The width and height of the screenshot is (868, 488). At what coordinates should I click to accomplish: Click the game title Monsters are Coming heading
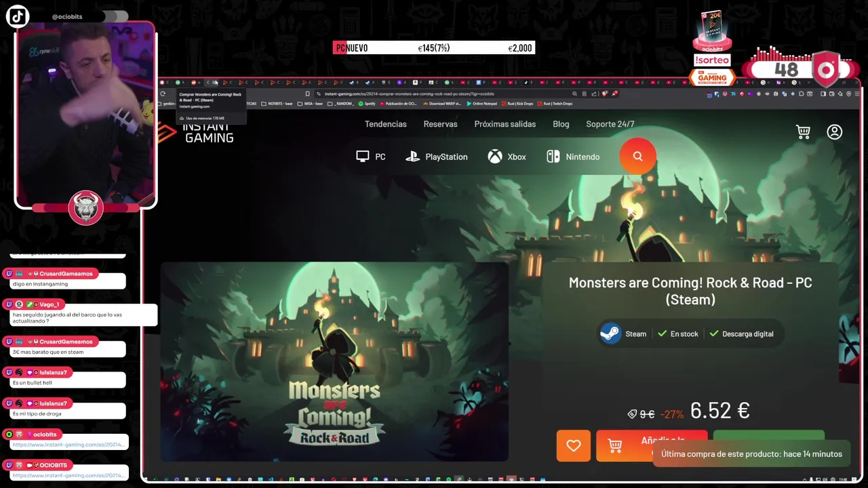[690, 291]
